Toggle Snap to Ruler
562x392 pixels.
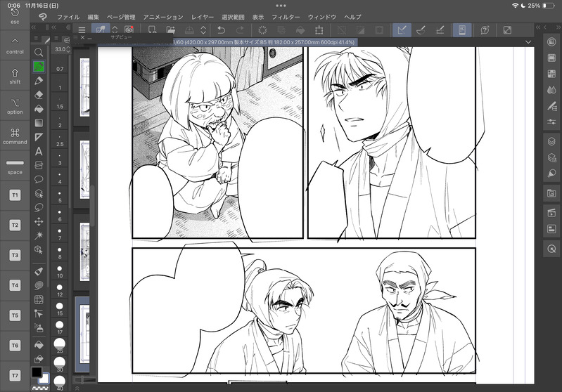click(x=402, y=30)
